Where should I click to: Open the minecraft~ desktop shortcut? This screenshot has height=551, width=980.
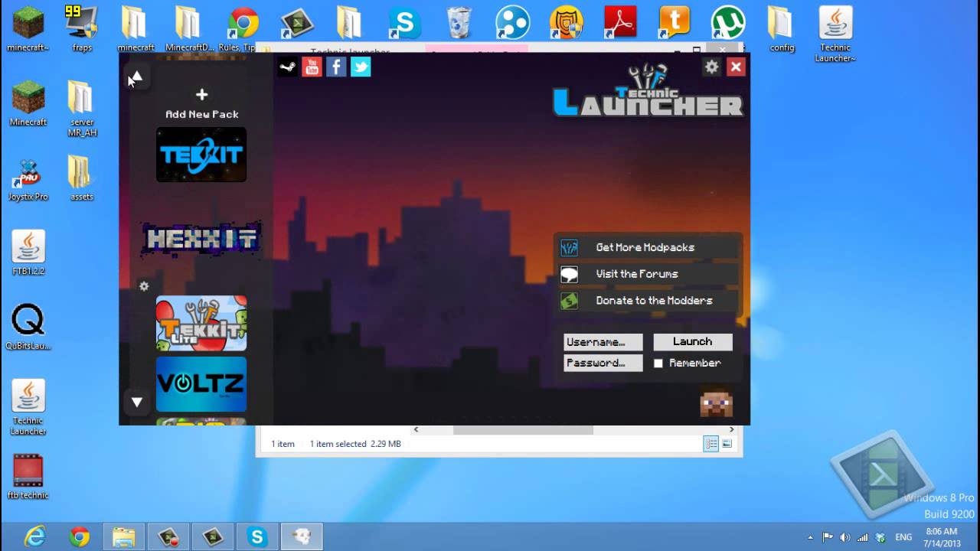pyautogui.click(x=28, y=29)
